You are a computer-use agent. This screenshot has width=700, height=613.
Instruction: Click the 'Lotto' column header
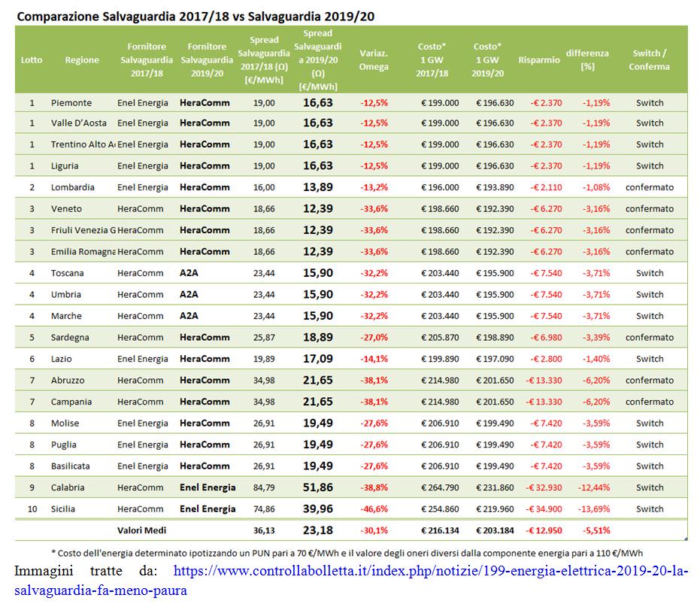point(32,60)
